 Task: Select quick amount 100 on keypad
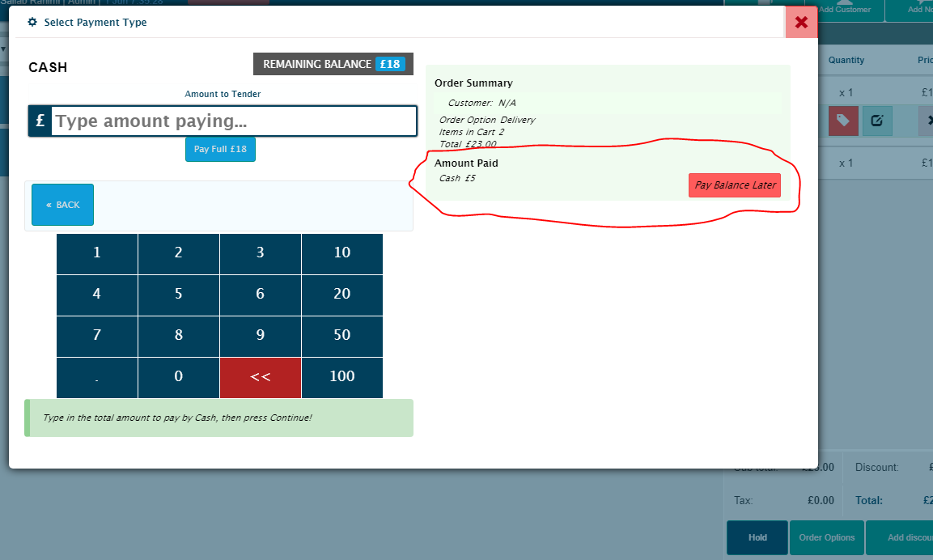click(342, 377)
